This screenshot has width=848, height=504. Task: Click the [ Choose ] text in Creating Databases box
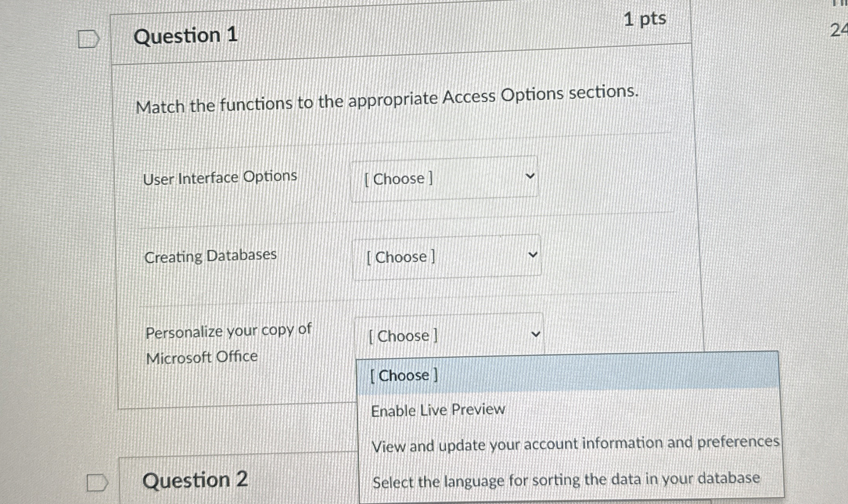[401, 257]
